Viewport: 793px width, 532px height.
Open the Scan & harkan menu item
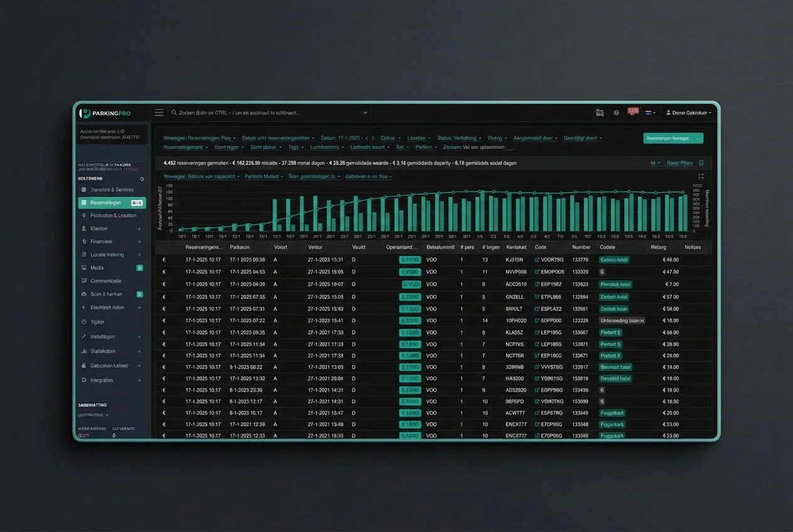112,294
